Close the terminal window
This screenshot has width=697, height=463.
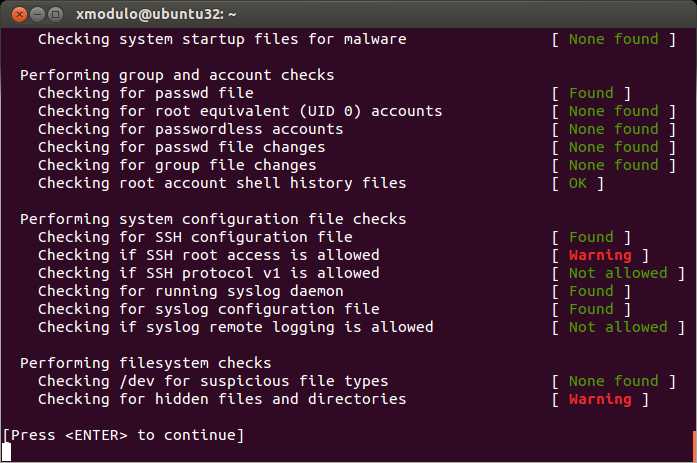[19, 15]
